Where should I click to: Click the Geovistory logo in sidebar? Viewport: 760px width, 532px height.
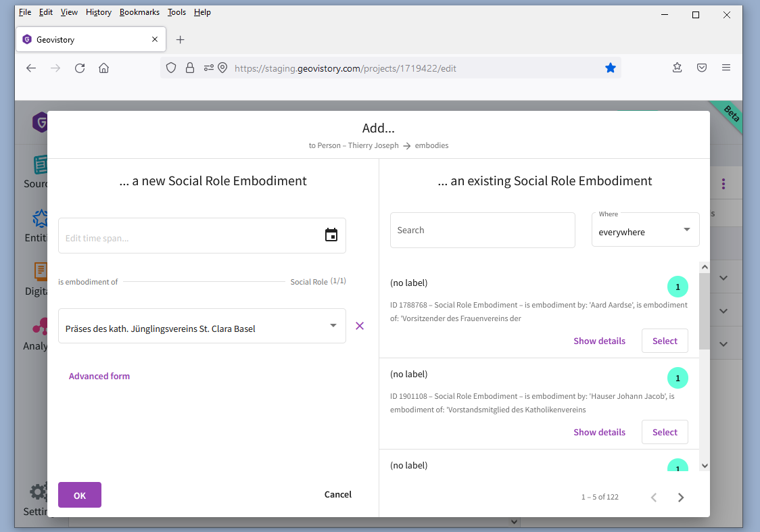(x=40, y=122)
